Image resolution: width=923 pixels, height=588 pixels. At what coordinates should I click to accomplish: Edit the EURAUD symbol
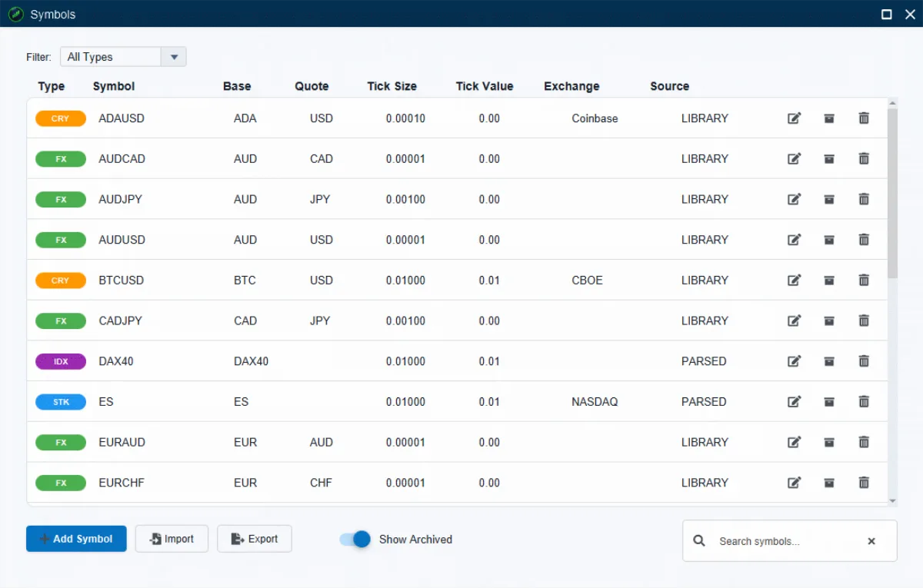click(795, 442)
